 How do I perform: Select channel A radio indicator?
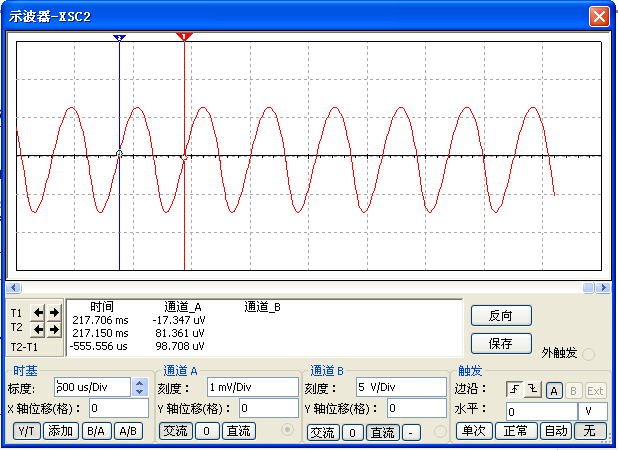288,429
